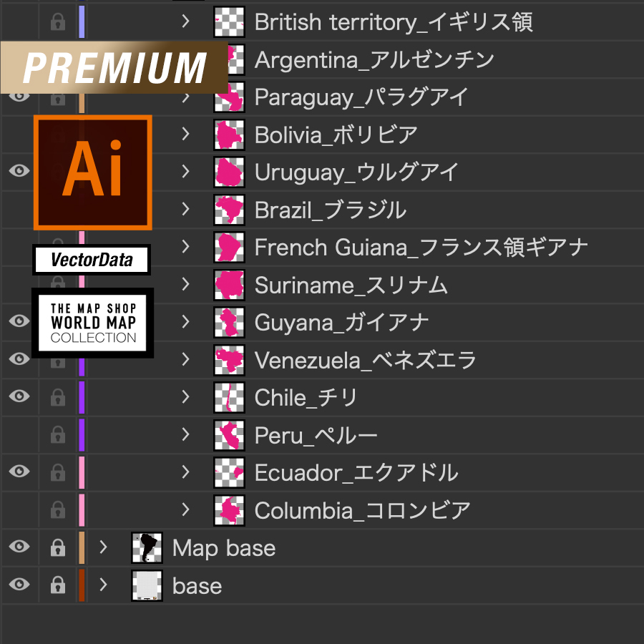Select the Uruguay map thumbnail
This screenshot has width=644, height=644.
pos(229,172)
